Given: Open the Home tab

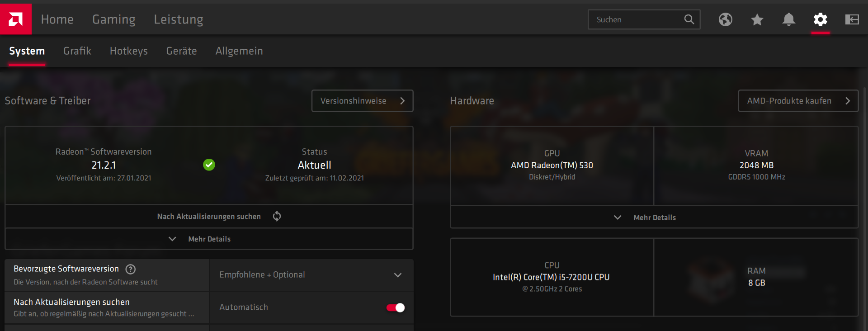Looking at the screenshot, I should point(57,19).
